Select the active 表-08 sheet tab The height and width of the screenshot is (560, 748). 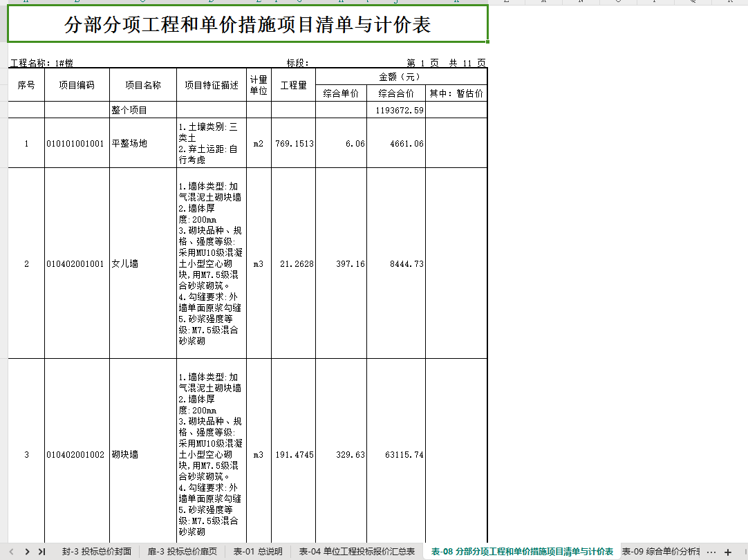click(522, 552)
